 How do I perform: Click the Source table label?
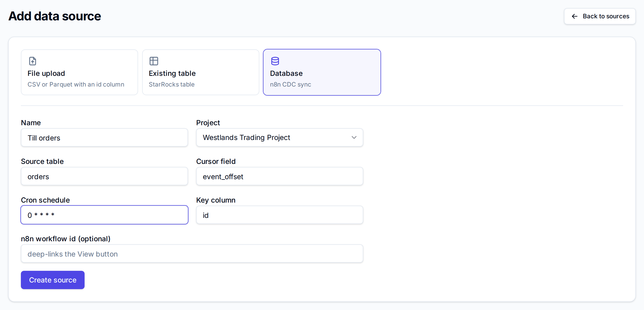click(x=42, y=161)
